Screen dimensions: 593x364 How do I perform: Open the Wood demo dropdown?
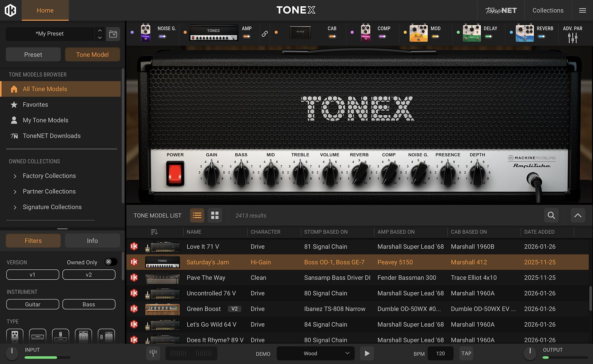point(315,353)
